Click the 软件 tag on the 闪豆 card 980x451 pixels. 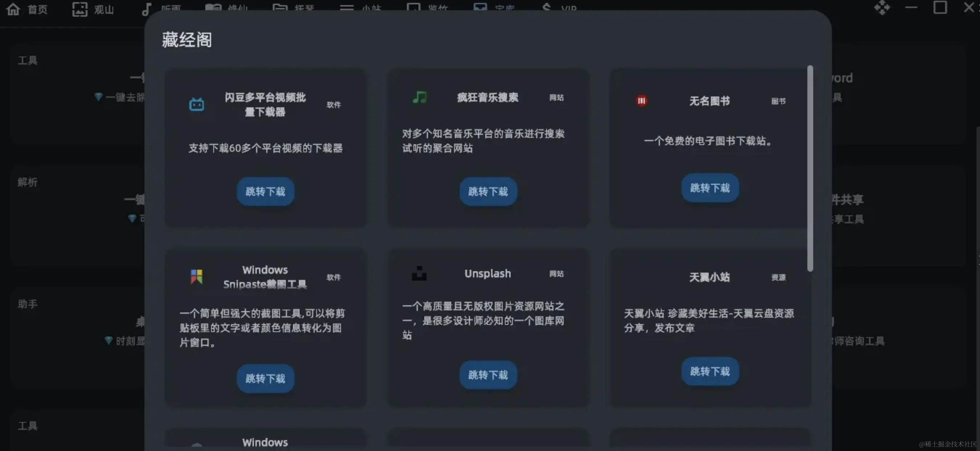click(334, 104)
